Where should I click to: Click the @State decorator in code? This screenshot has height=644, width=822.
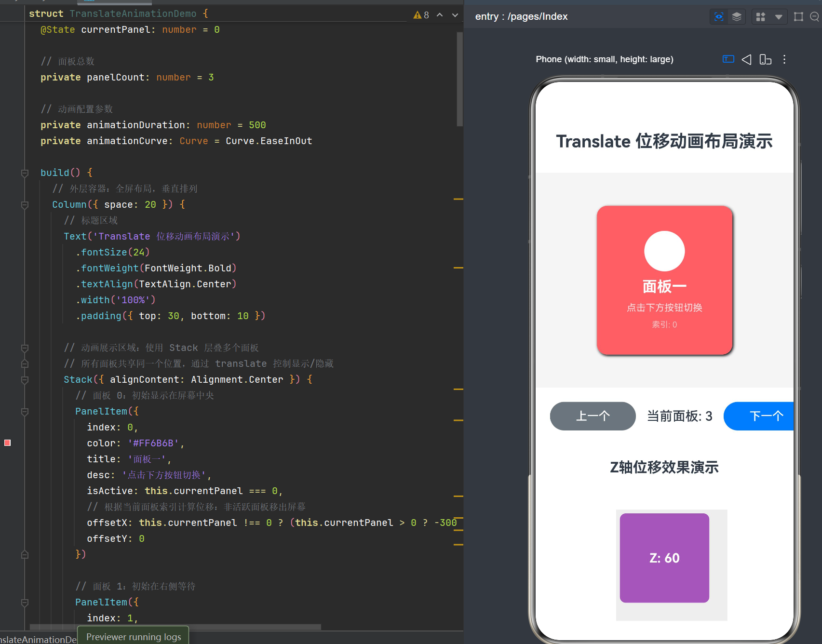tap(58, 30)
